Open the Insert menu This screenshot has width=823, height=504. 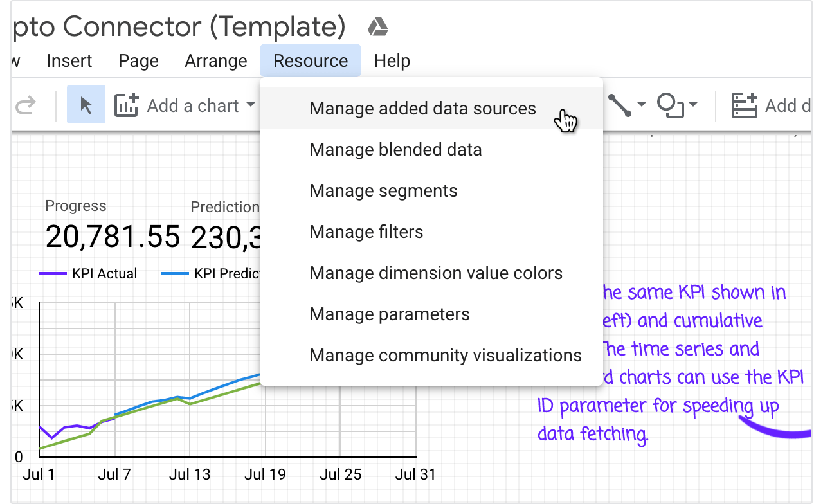tap(69, 61)
